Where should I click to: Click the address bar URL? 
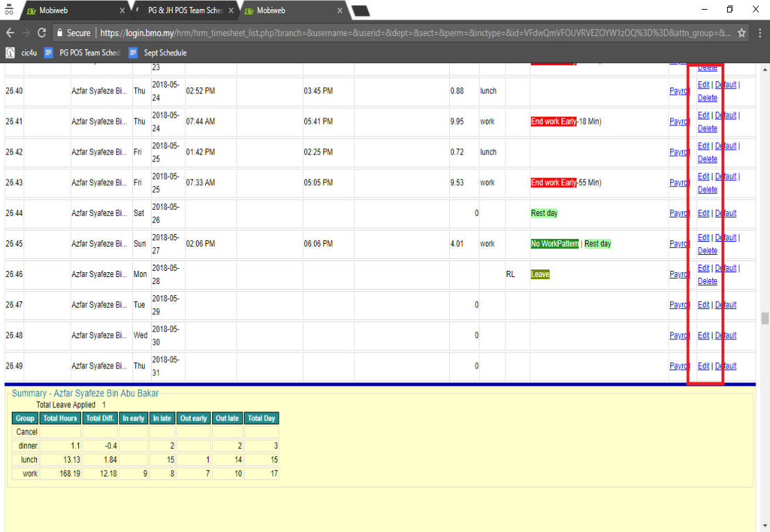click(415, 33)
